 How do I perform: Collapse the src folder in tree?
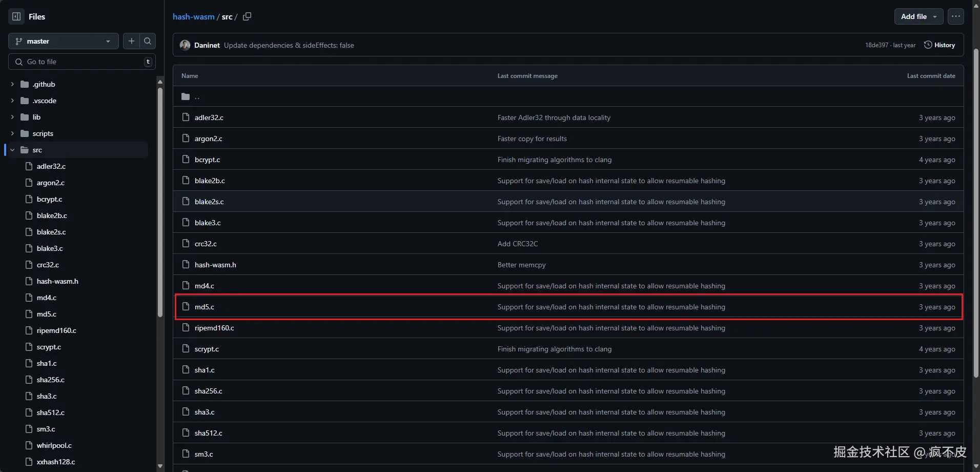(12, 150)
